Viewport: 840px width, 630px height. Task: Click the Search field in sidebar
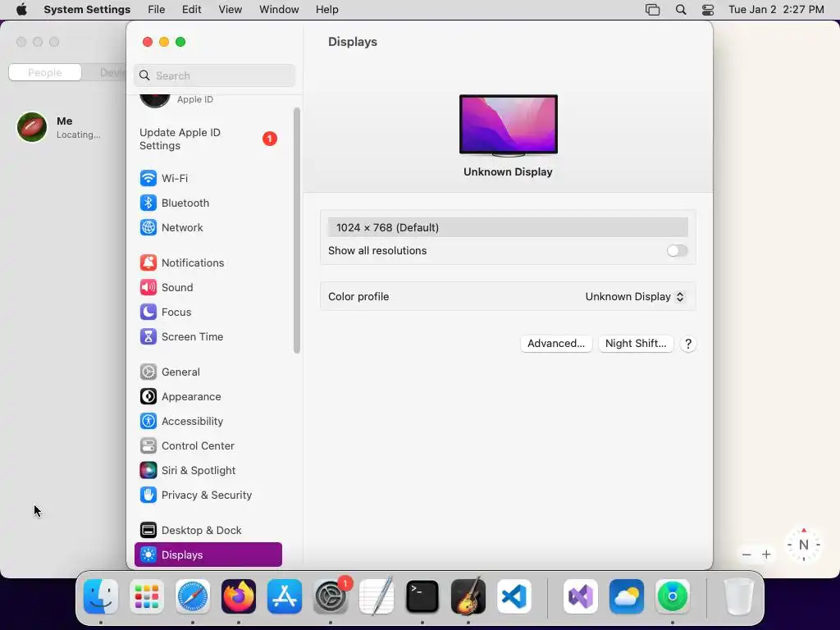[214, 75]
